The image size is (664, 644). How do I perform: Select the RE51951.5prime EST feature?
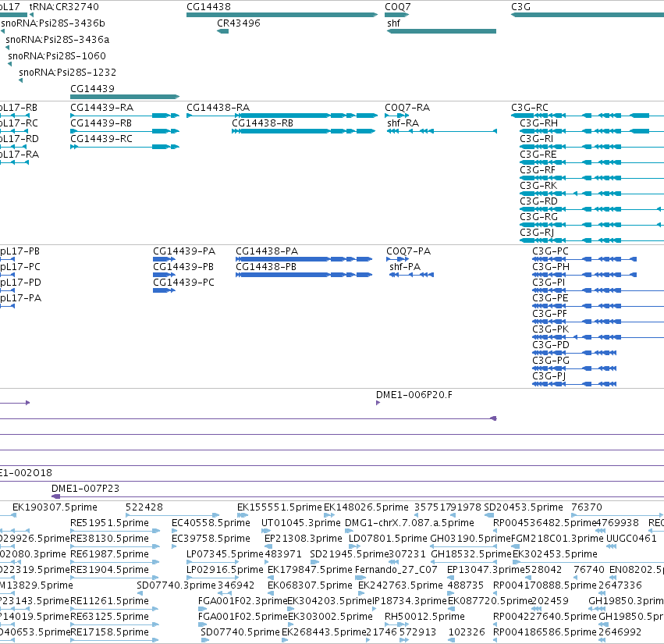click(x=115, y=531)
